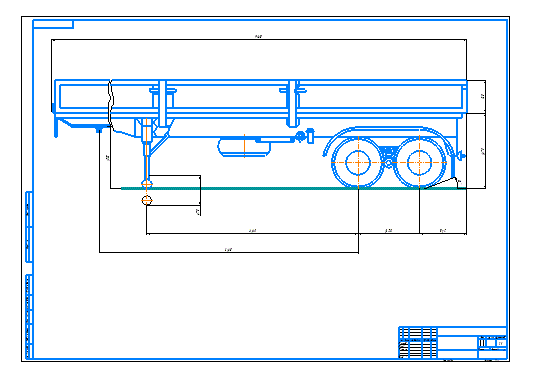Click the departure angle triangle behind the rear wheel

click(443, 183)
